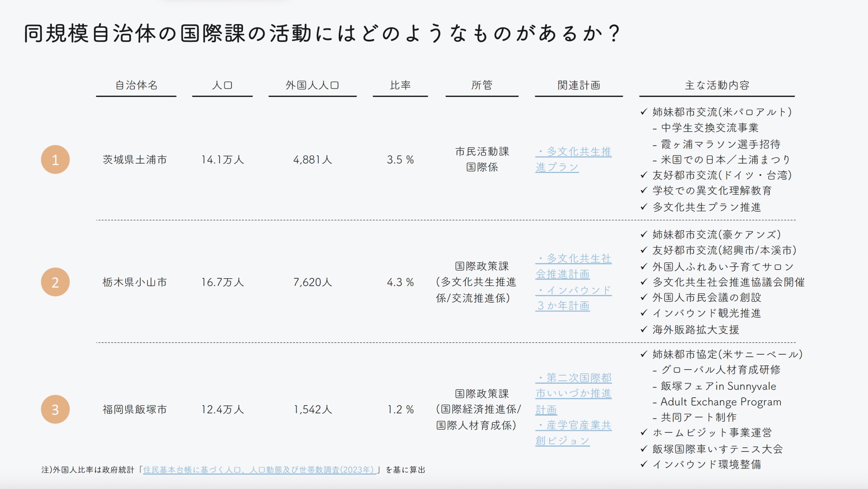The image size is (868, 489).
Task: Open the 多文化共生推進プラン link
Action: 573,159
